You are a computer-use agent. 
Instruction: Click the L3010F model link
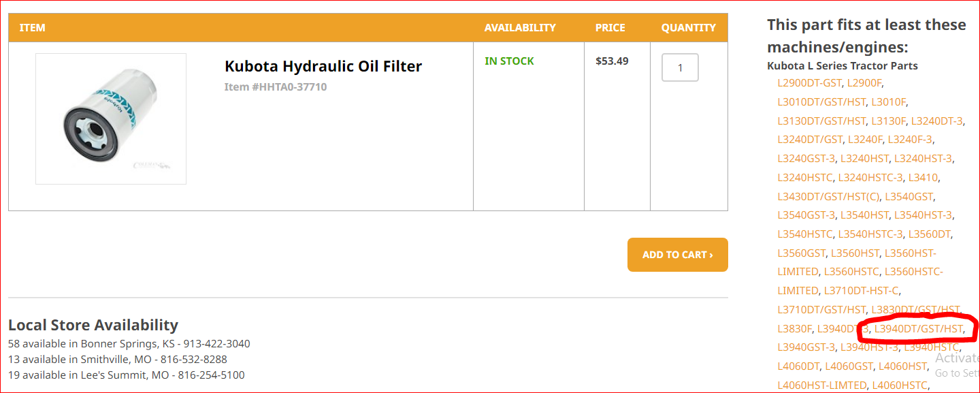pyautogui.click(x=888, y=102)
